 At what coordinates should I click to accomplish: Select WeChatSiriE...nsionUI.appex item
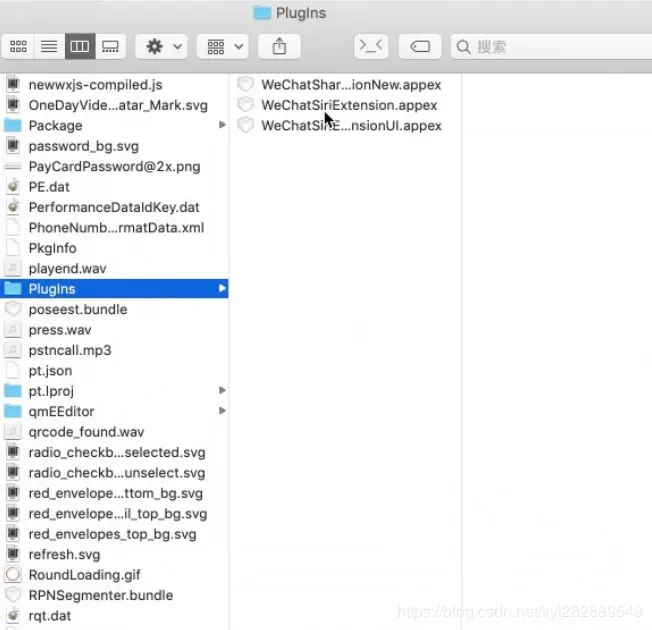[x=345, y=126]
